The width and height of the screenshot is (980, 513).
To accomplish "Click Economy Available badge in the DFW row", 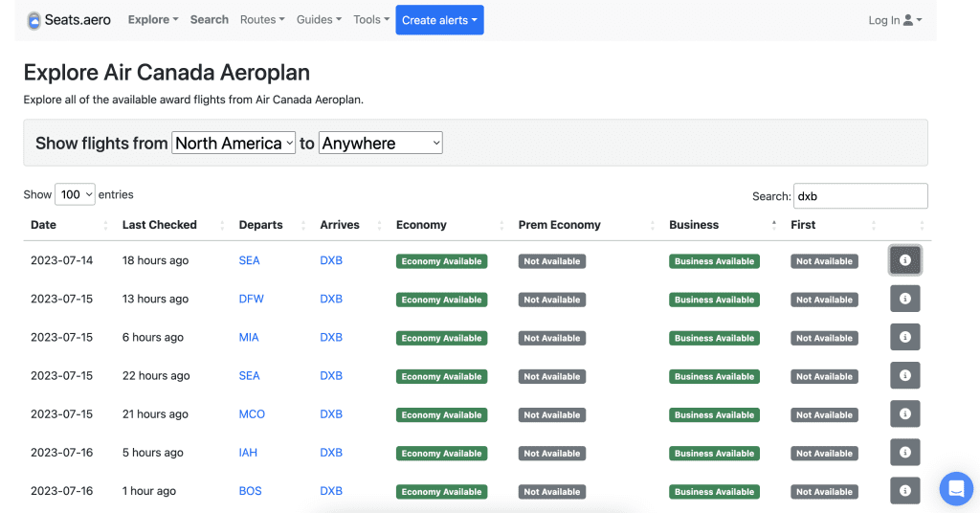I will click(441, 300).
